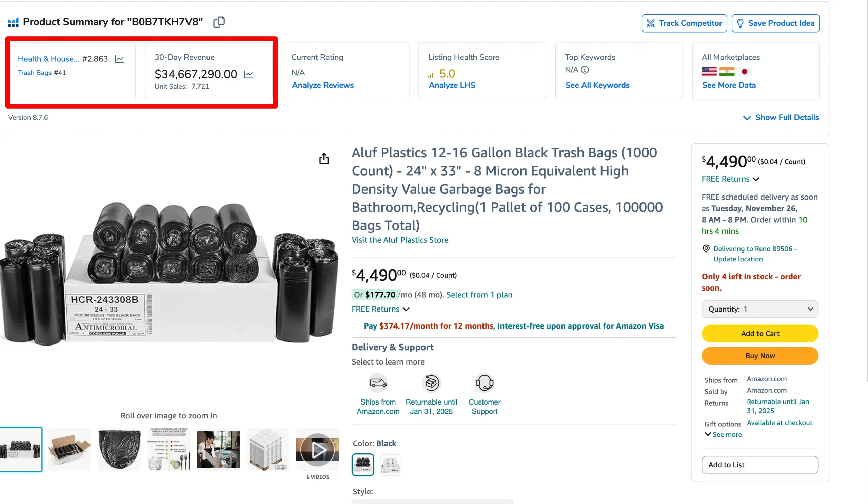Click the Listing Health Score bar chart icon
This screenshot has width=868, height=504.
tap(430, 73)
